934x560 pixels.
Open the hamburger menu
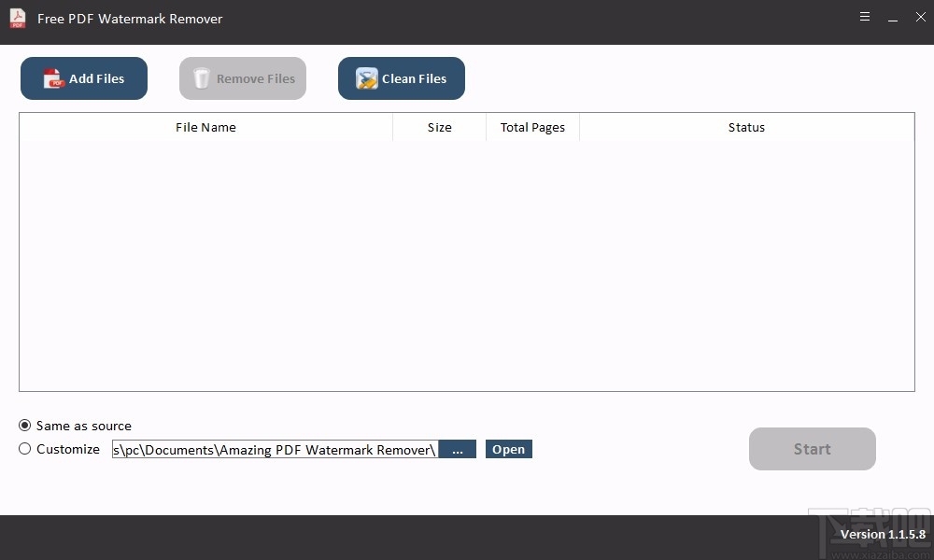click(x=864, y=17)
